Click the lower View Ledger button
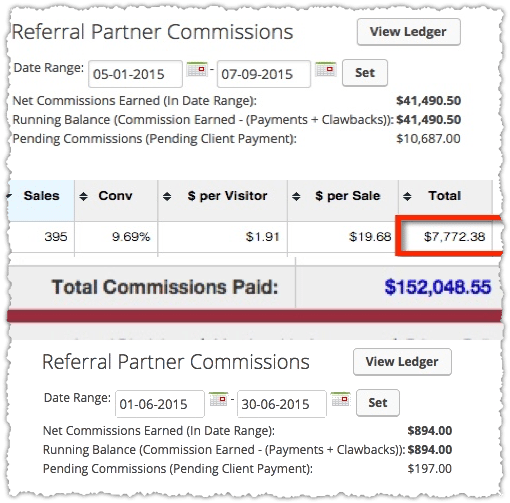The image size is (510, 503). pos(402,362)
